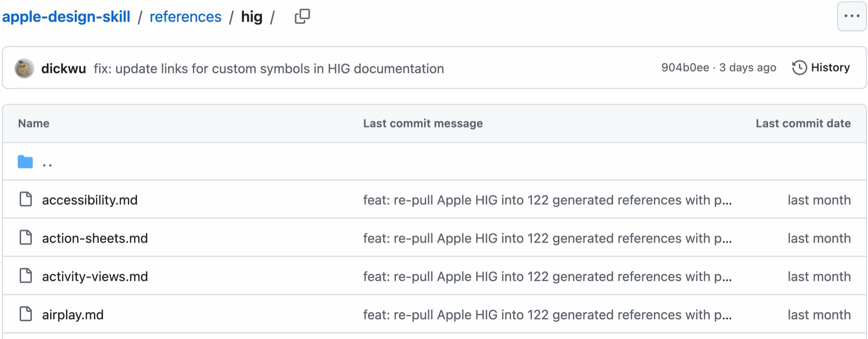The width and height of the screenshot is (868, 339).
Task: Navigate to the references folder breadcrumb
Action: pos(185,17)
